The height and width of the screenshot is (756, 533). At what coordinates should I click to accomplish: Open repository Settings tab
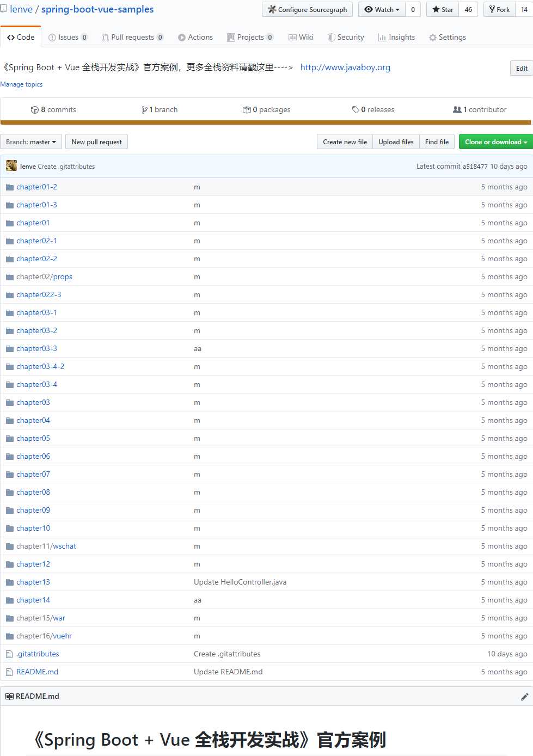click(448, 37)
